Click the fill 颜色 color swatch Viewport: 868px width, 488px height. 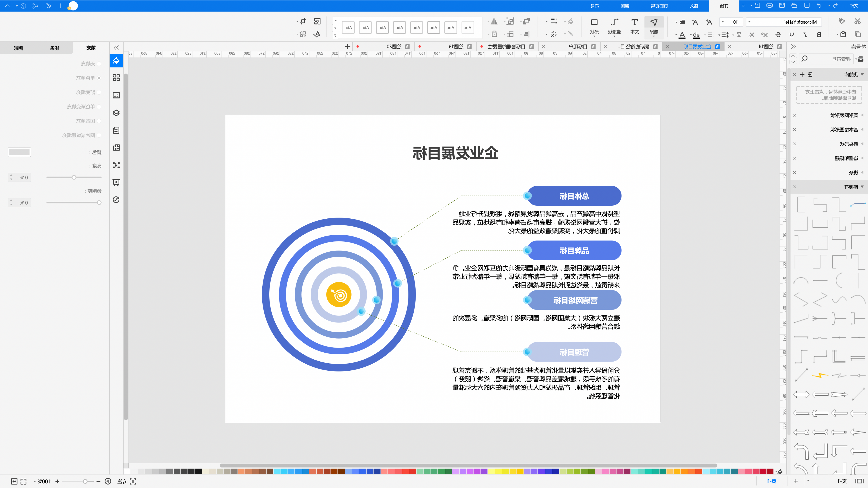(19, 152)
